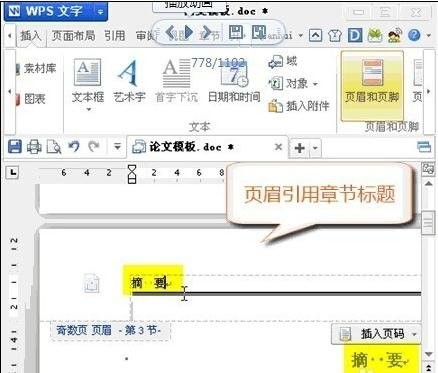Insert an 对象 object
The height and width of the screenshot is (373, 438).
coord(289,84)
